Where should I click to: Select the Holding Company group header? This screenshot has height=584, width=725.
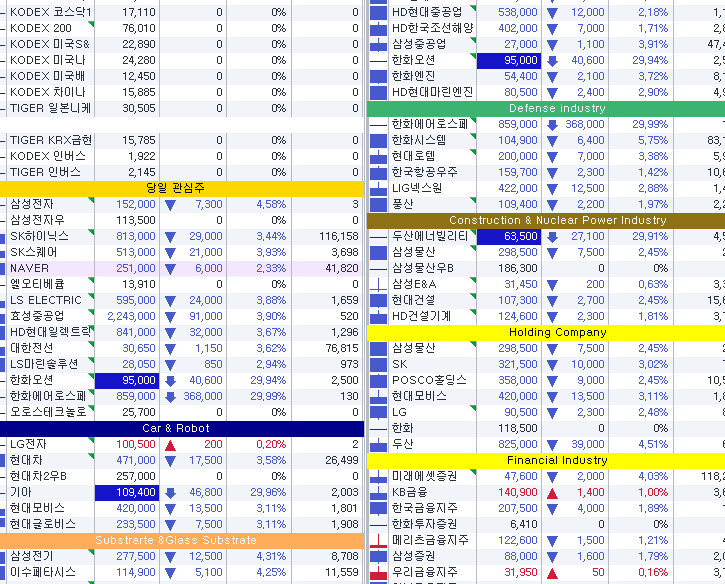tap(546, 332)
